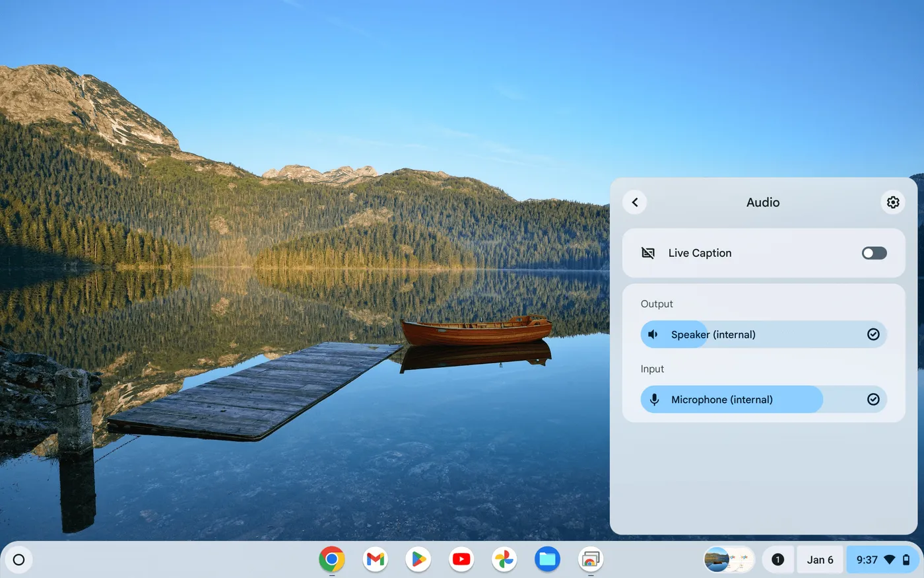Click the Live Caption label text
924x578 pixels.
pos(700,253)
